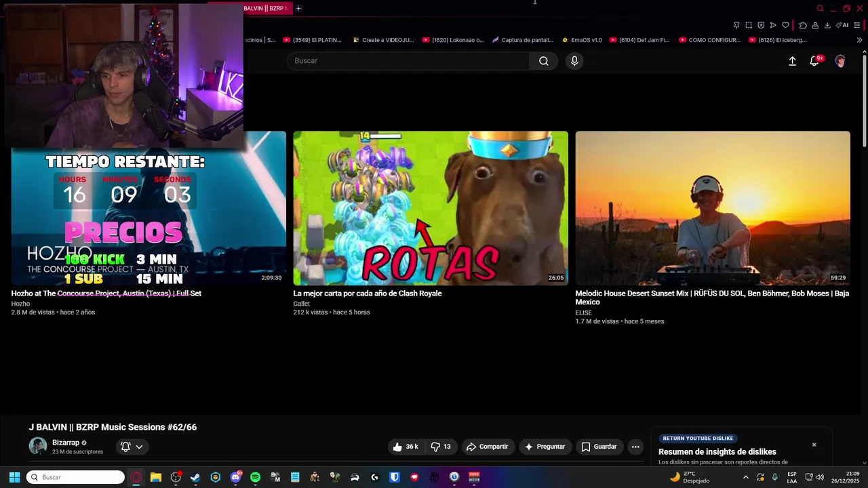Viewport: 868px width, 488px height.
Task: Open more actions three-dot menu
Action: pos(635,447)
